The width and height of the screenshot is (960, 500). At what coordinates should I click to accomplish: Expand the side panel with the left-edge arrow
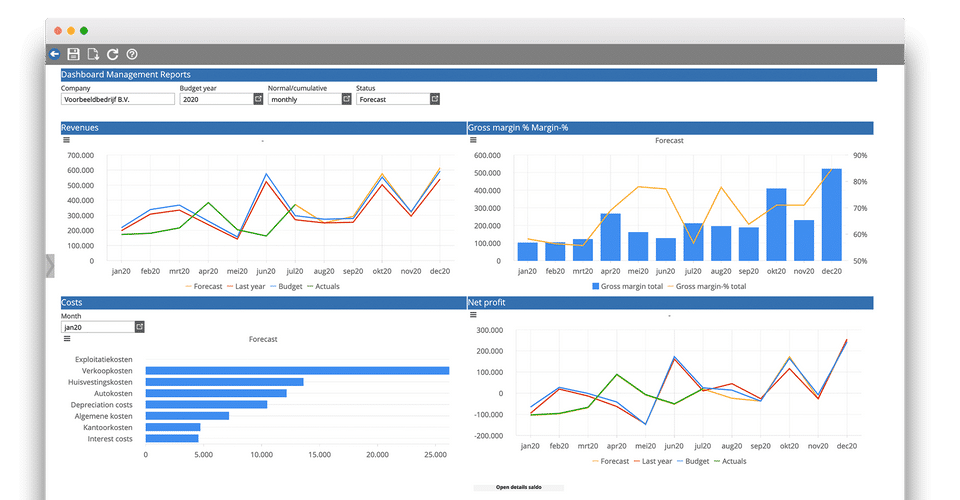[50, 266]
